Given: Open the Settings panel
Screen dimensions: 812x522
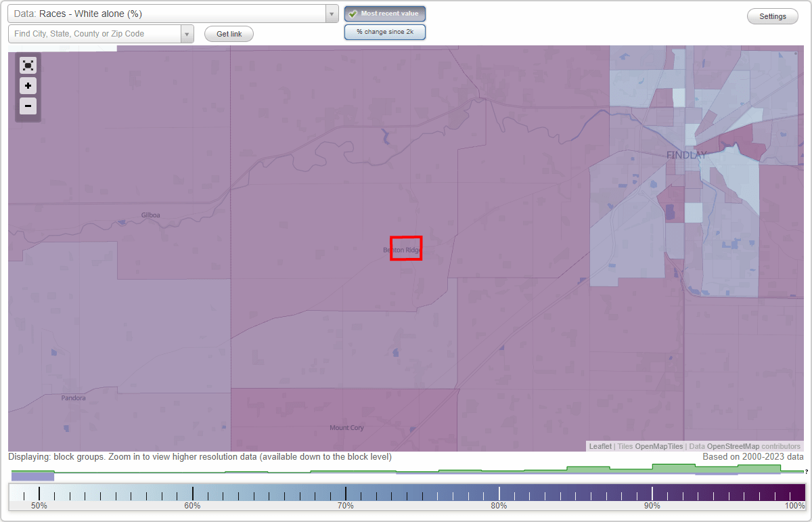Looking at the screenshot, I should [x=772, y=16].
